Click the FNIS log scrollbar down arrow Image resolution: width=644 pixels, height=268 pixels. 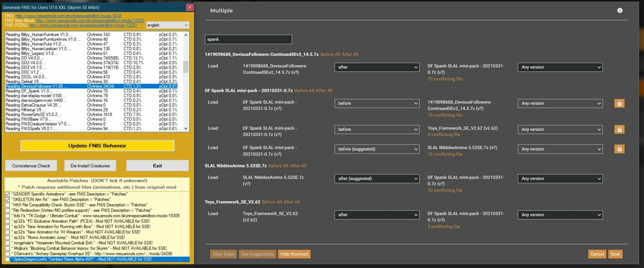click(x=186, y=129)
